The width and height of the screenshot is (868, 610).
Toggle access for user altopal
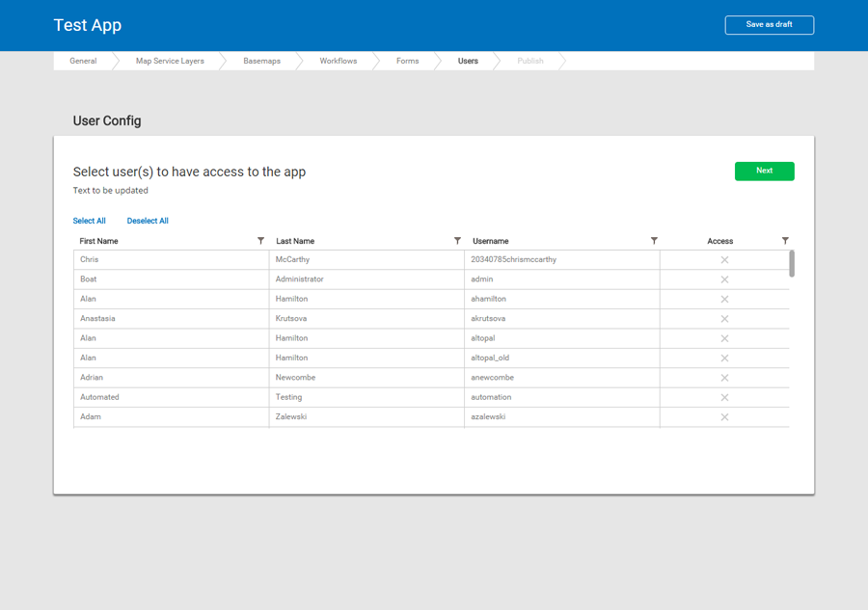(x=724, y=338)
